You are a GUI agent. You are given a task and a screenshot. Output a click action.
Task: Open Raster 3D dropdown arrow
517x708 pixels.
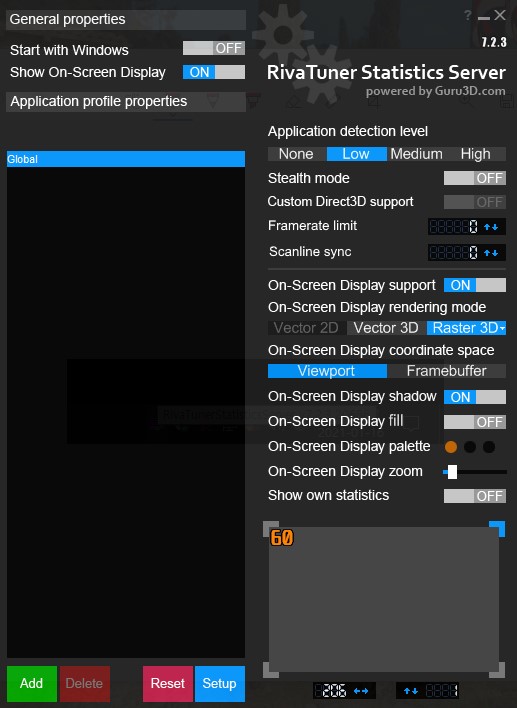click(x=502, y=328)
